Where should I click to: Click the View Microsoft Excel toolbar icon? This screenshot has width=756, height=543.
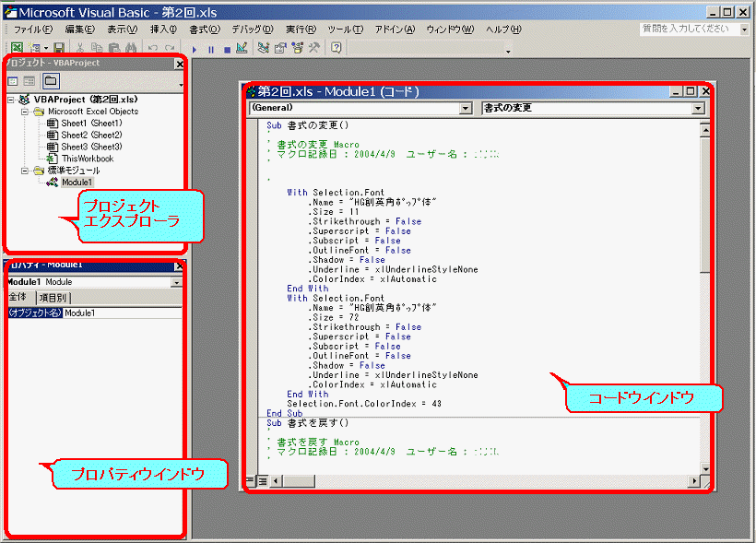pos(17,47)
